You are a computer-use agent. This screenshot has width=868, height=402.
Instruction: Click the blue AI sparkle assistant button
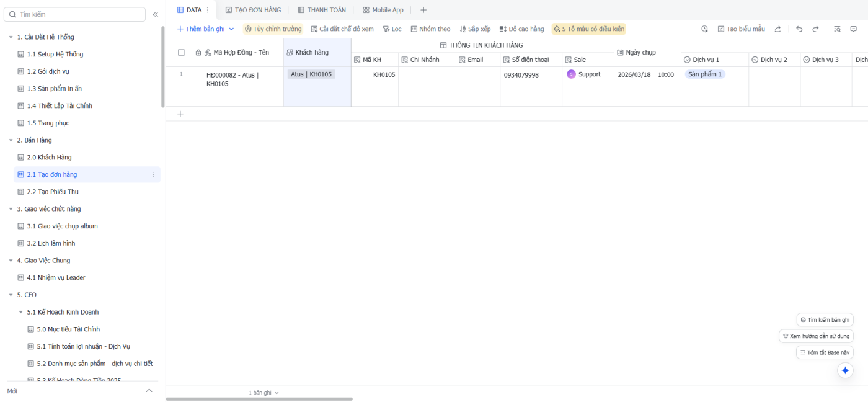(845, 370)
